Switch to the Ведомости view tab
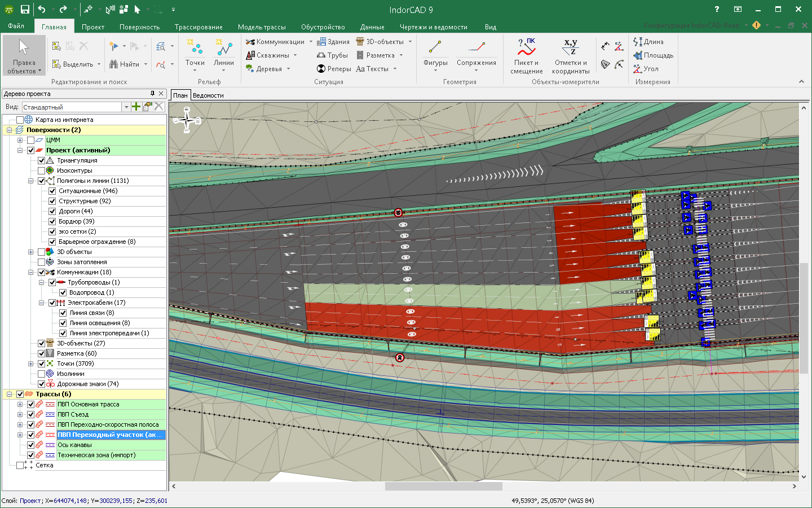 [208, 95]
